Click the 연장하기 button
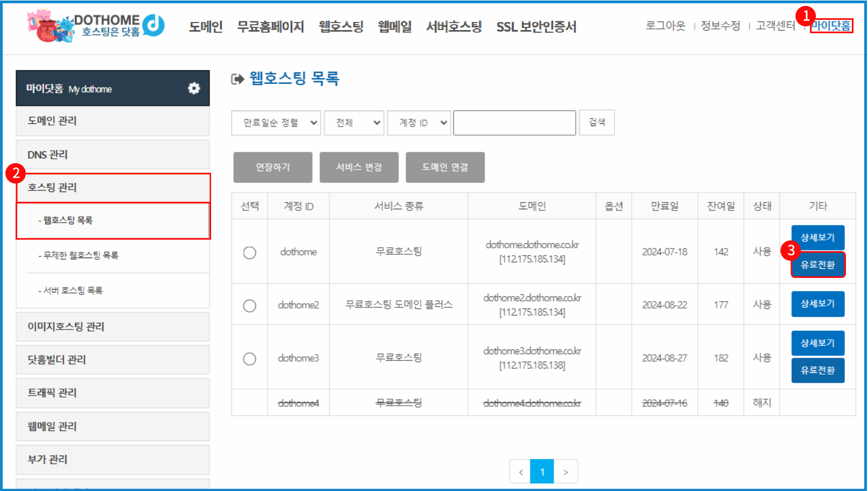Screen dimensions: 868x491 [273, 167]
